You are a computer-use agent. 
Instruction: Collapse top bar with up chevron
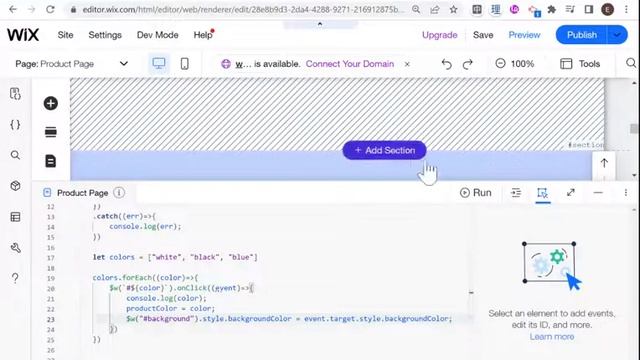click(x=320, y=24)
